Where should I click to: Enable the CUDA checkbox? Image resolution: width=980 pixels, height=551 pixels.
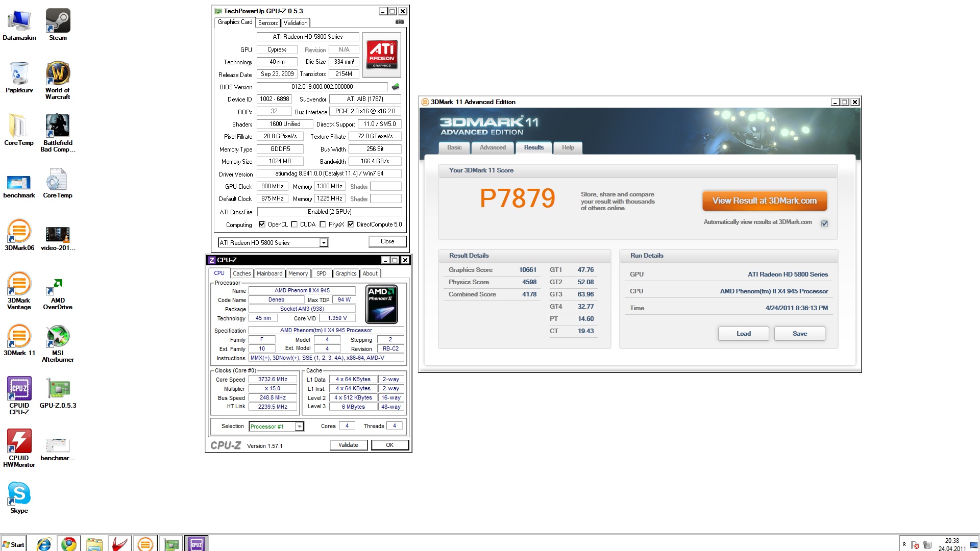point(294,224)
